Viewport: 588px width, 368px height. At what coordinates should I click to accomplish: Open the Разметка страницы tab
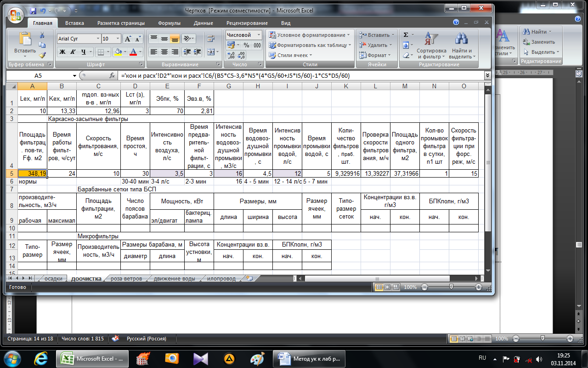click(x=121, y=23)
